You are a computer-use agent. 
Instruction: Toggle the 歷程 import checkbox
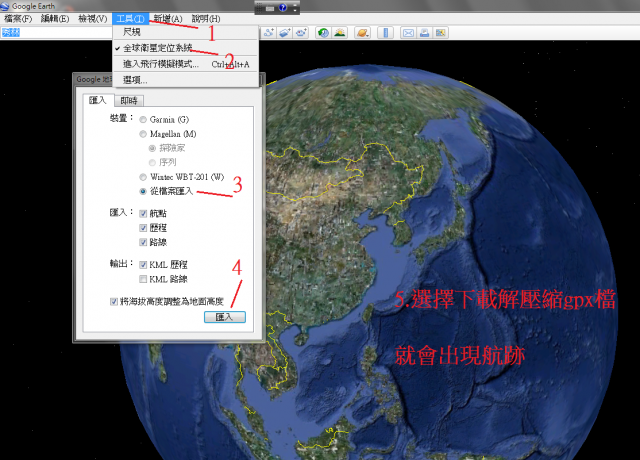tap(143, 228)
